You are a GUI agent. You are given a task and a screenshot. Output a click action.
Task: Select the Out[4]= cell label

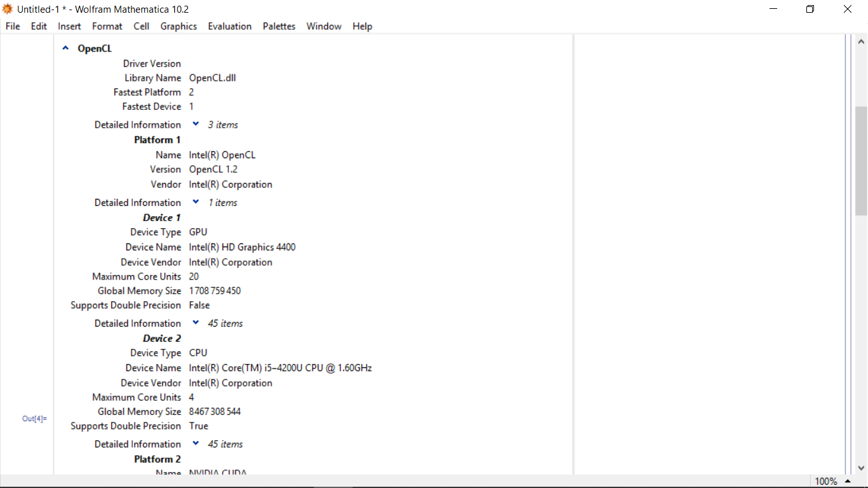tap(34, 419)
